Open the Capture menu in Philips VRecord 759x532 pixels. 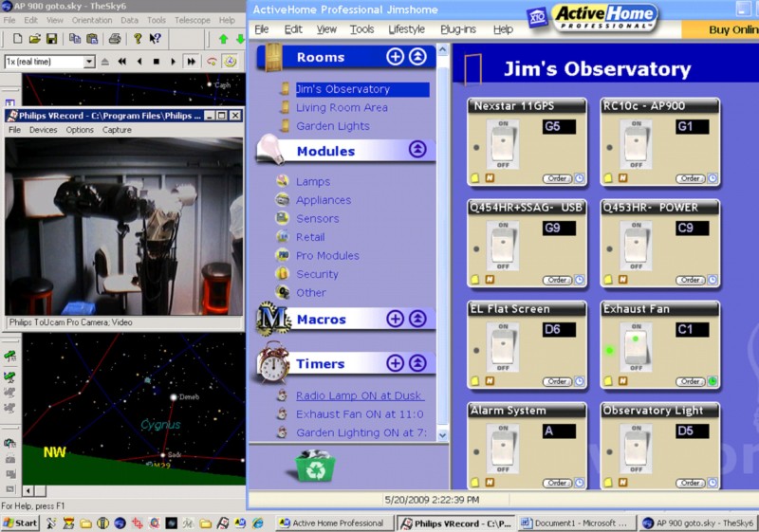click(117, 130)
